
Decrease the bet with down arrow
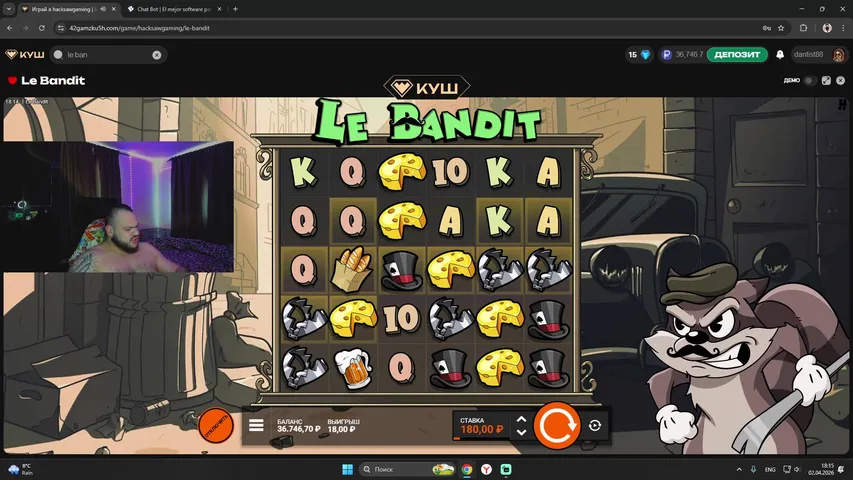tap(521, 433)
